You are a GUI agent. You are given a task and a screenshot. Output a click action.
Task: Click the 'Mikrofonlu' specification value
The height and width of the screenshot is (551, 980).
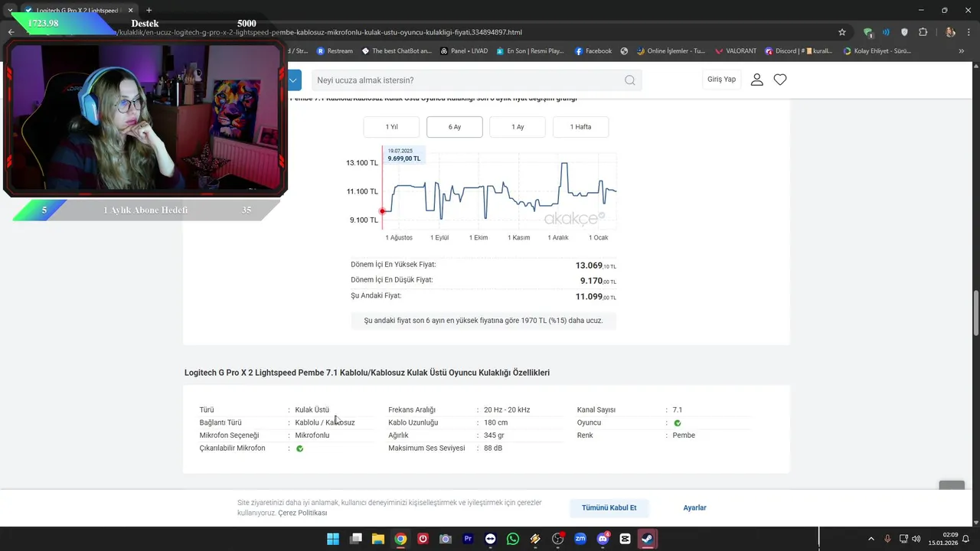point(312,435)
